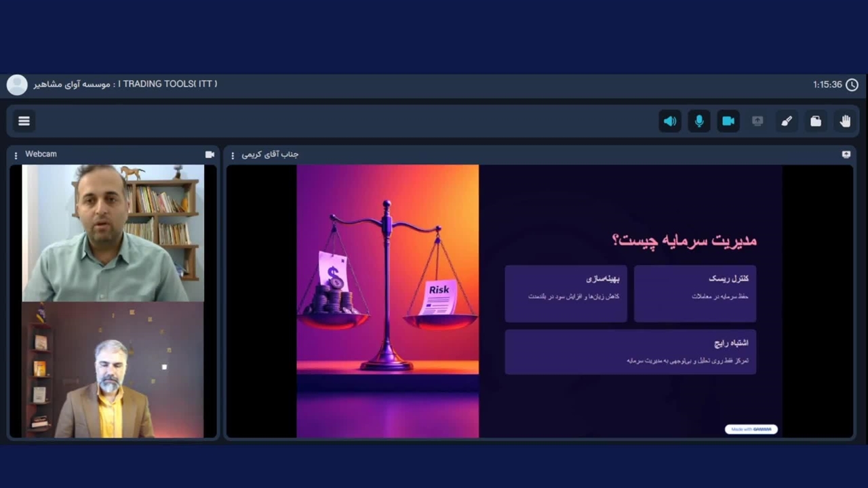Screen dimensions: 868x488
Task: Click the greyed-out screen share toolbar icon
Action: coord(757,121)
